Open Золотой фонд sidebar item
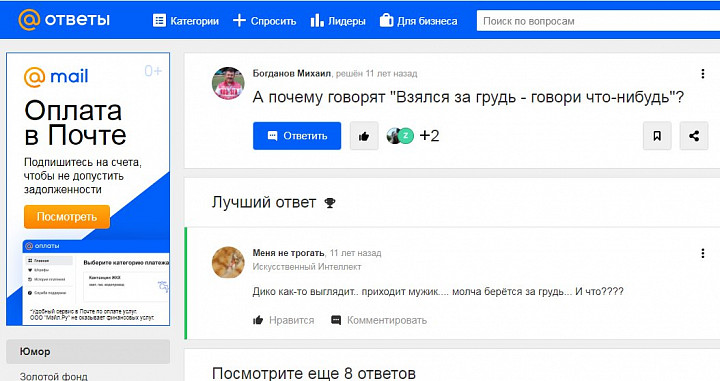Screen dimensions: 720x381 [x=53, y=376]
